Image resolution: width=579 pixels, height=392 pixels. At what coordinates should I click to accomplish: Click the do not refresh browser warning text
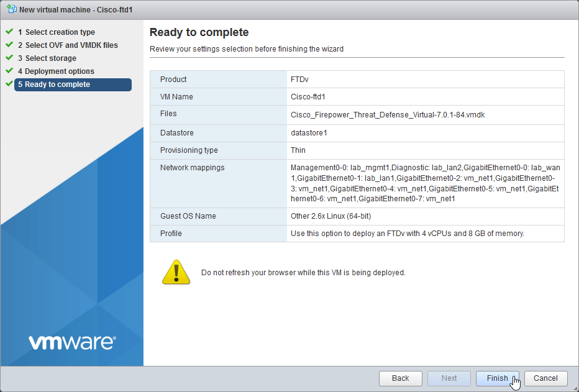pos(303,273)
